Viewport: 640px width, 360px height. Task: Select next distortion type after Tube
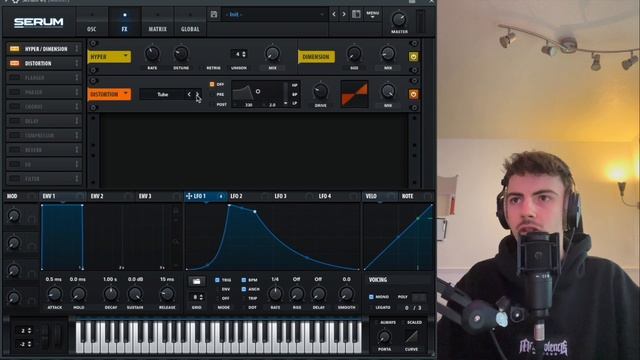(x=197, y=94)
